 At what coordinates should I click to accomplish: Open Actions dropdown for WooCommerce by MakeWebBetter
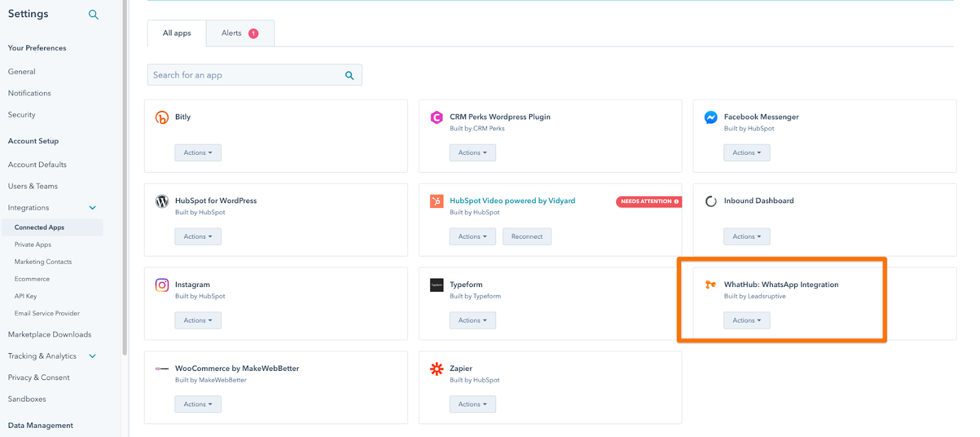198,404
